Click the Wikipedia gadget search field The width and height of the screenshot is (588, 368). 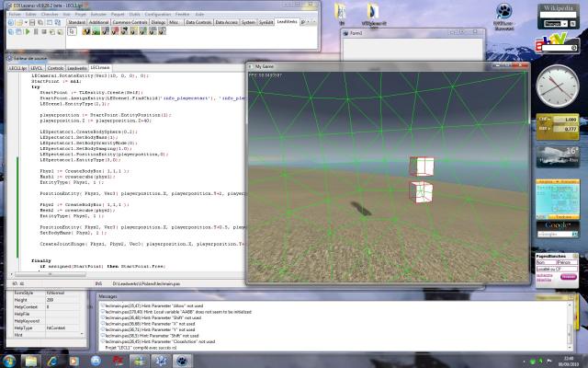click(558, 15)
